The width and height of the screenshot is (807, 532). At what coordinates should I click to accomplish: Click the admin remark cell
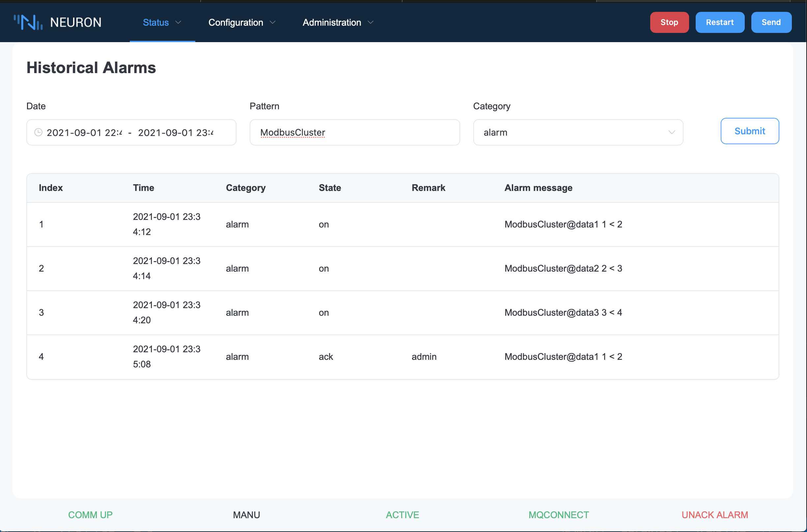pyautogui.click(x=424, y=357)
